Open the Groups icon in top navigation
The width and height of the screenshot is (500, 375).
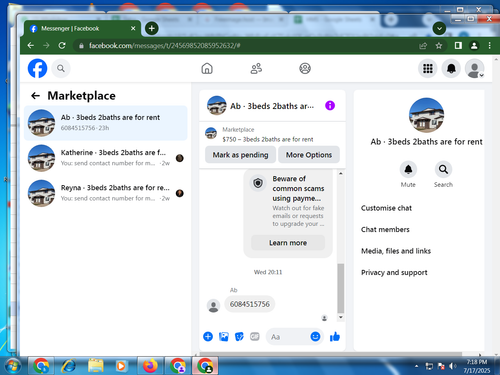305,68
